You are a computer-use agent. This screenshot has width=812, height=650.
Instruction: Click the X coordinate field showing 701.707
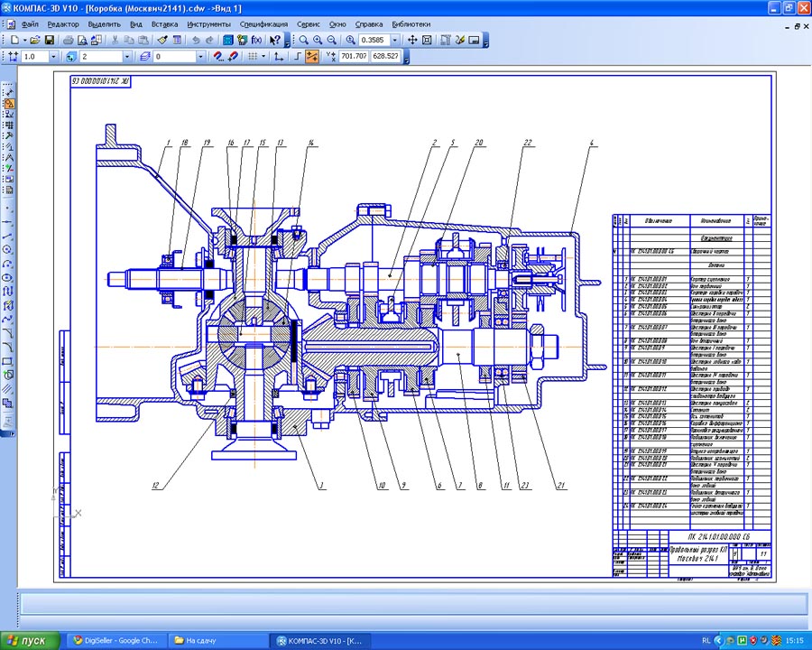(354, 57)
